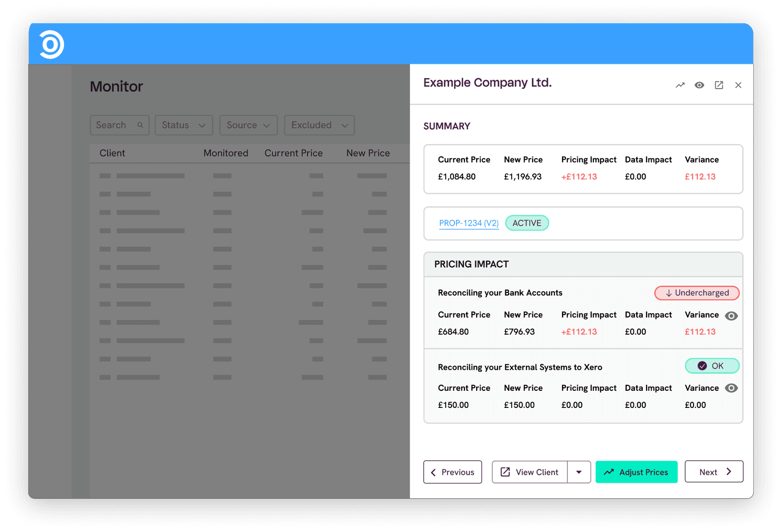Expand the Status filter dropdown

tap(184, 125)
